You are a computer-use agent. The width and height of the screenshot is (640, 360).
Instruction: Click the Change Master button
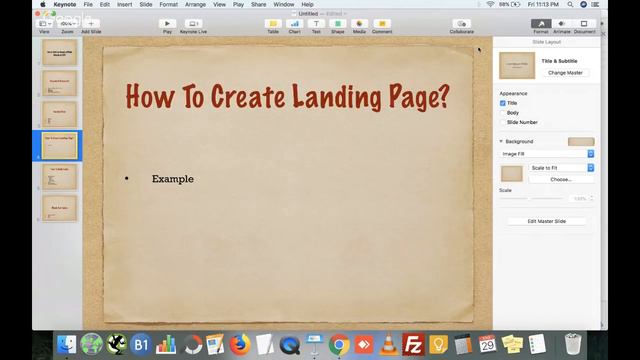point(565,73)
